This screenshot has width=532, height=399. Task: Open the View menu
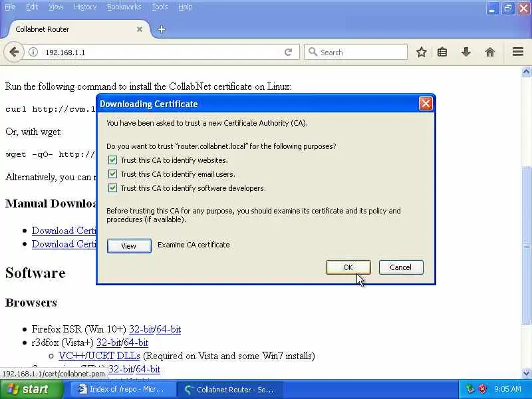tap(56, 7)
